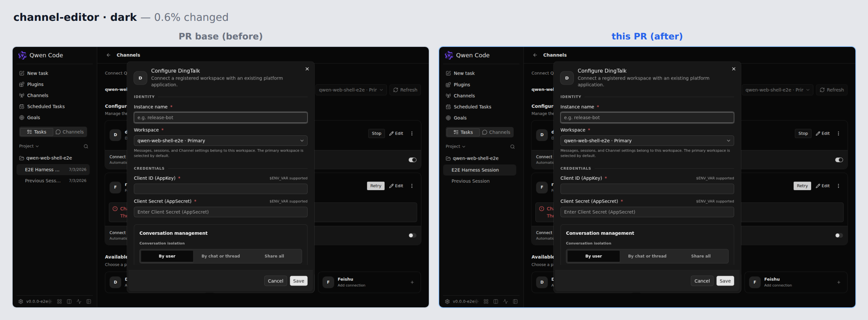The height and width of the screenshot is (320, 868).
Task: Turn off the enabled Connect toggle, before panel
Action: click(x=412, y=160)
